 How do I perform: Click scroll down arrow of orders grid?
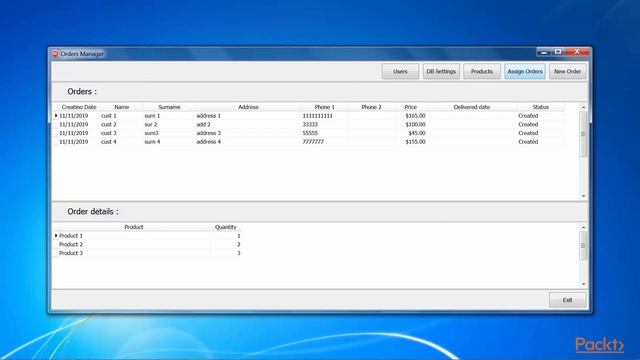583,196
